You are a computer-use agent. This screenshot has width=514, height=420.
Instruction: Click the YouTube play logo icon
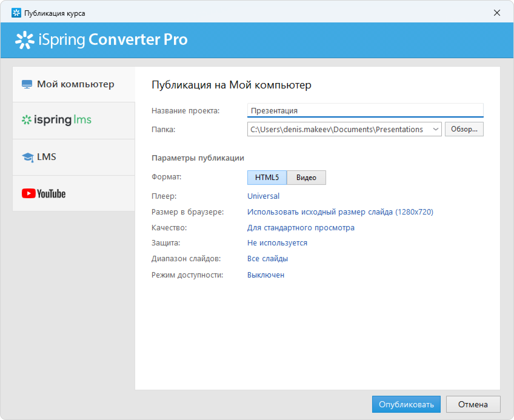coord(28,193)
